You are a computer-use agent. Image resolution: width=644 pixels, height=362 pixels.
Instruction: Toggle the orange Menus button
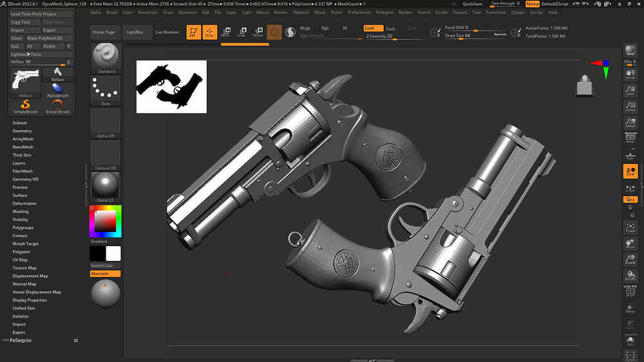point(533,4)
